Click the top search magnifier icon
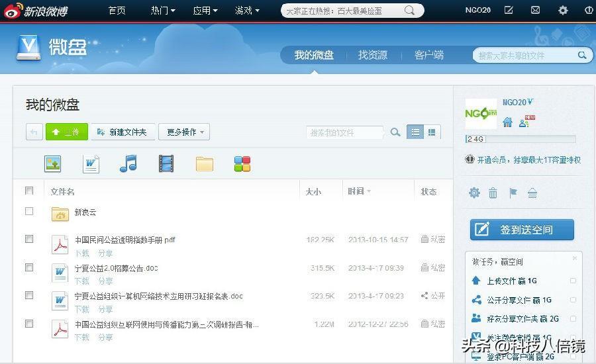This screenshot has width=596, height=364. (x=409, y=11)
